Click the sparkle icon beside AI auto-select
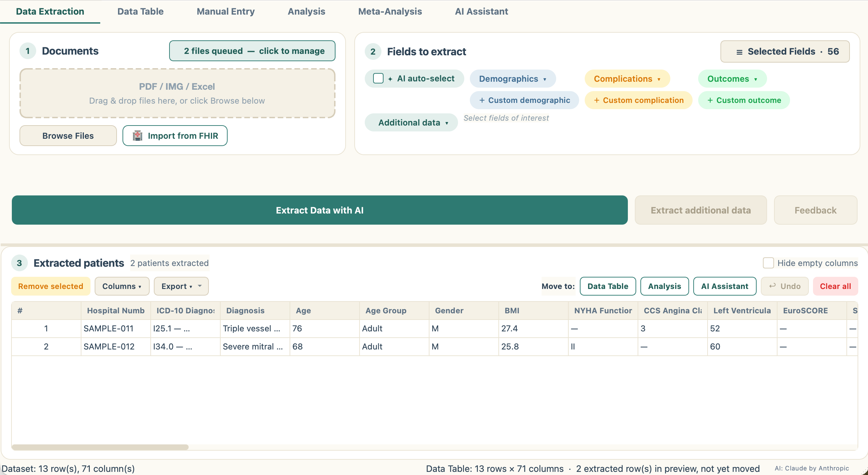Screen dimensions: 868x475 point(390,79)
